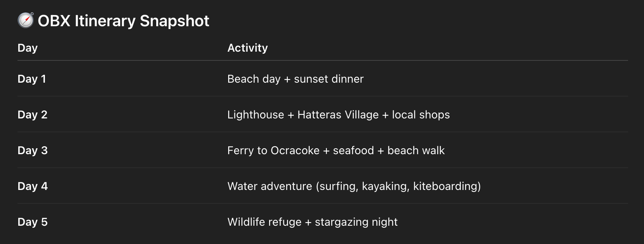
Task: Click the Hatteras Village text
Action: pyautogui.click(x=338, y=115)
